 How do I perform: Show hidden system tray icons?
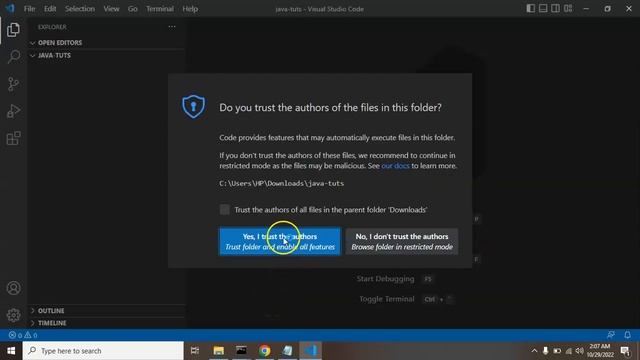point(534,351)
